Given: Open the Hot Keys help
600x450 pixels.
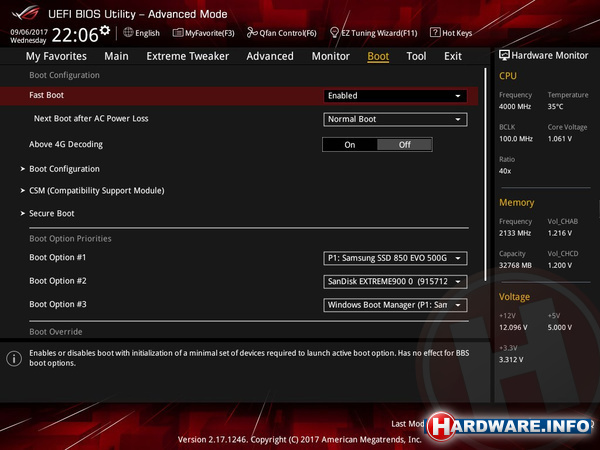Looking at the screenshot, I should click(x=451, y=33).
